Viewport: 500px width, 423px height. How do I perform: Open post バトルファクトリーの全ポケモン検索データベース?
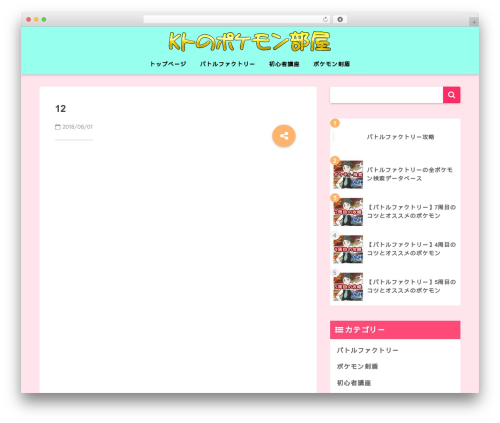pos(410,174)
